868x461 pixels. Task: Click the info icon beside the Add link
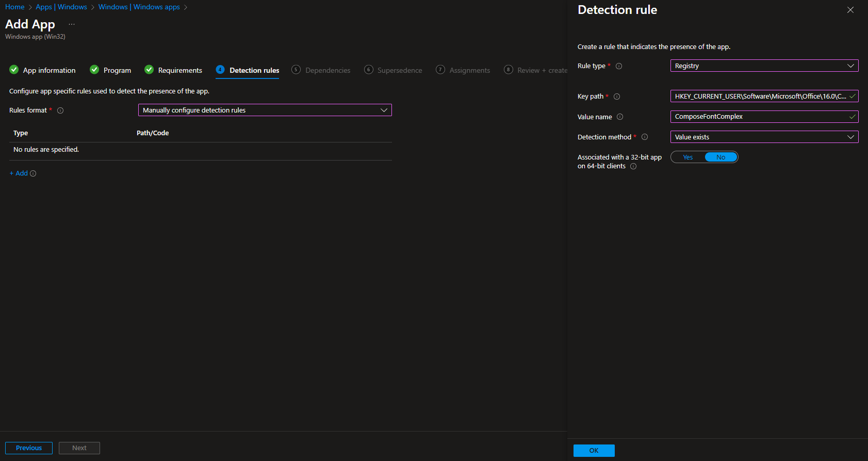click(x=33, y=173)
